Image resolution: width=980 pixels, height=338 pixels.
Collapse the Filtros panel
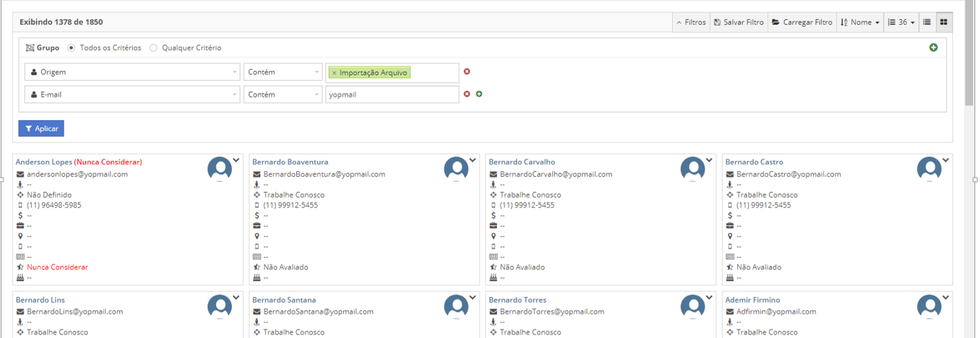click(691, 22)
